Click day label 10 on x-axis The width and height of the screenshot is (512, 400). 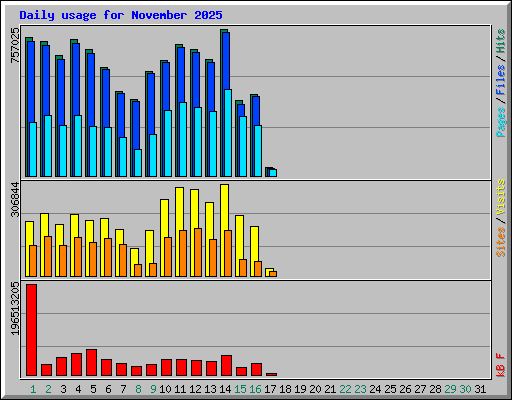pyautogui.click(x=165, y=389)
